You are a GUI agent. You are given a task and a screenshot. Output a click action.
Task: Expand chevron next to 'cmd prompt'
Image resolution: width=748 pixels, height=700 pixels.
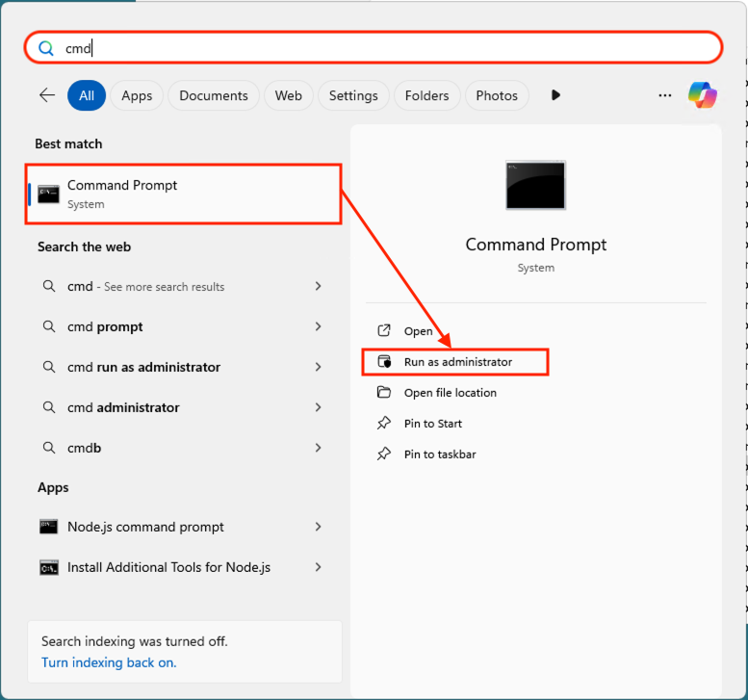319,326
